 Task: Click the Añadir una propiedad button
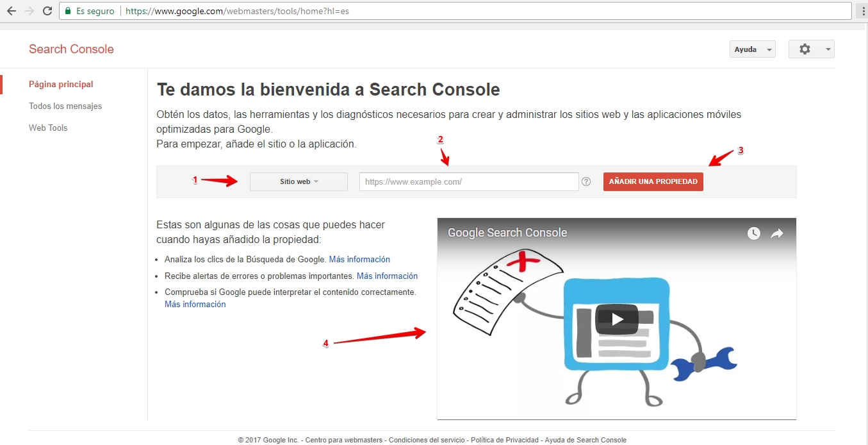coord(653,181)
